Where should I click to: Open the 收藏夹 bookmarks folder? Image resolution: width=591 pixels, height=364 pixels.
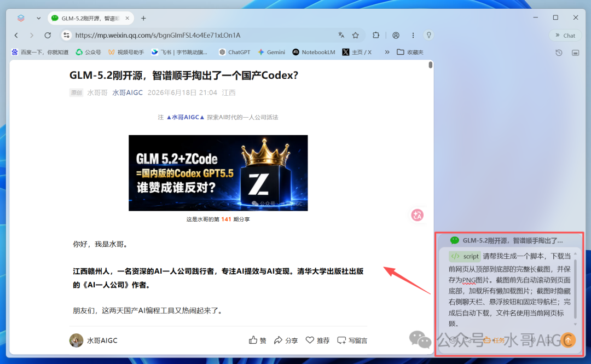point(410,52)
